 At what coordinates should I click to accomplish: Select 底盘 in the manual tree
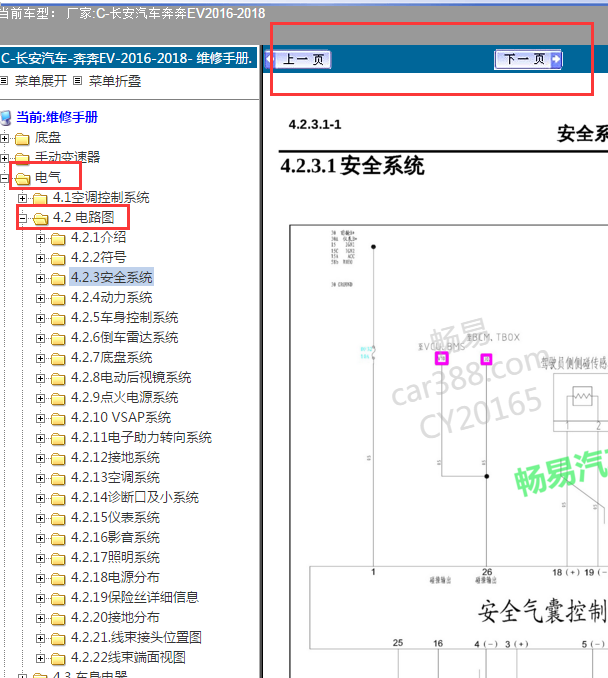[48, 138]
